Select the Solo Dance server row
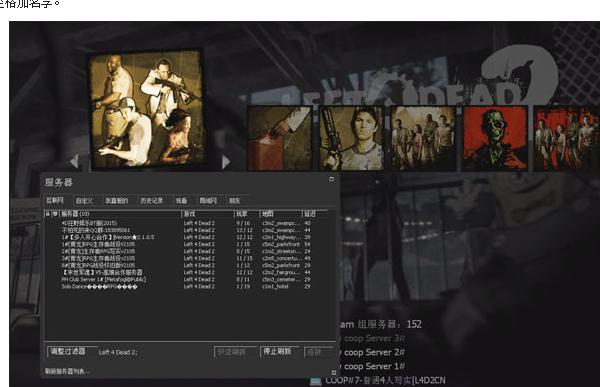Screen dimensions: 600x387 (x=186, y=286)
